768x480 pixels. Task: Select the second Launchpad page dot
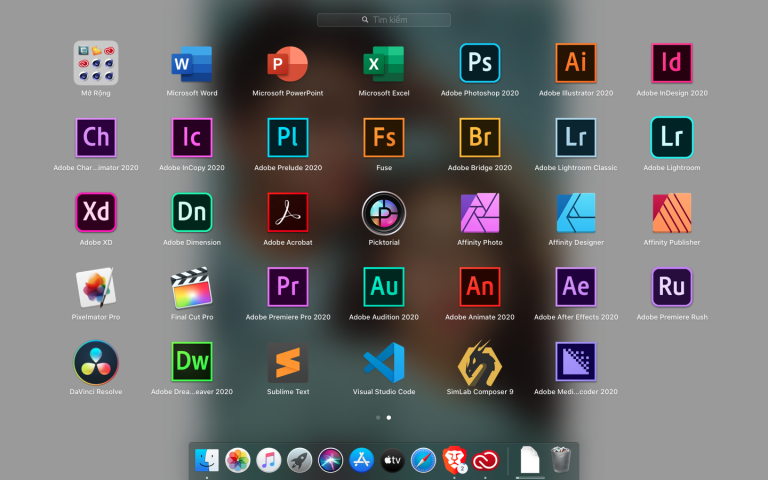389,418
